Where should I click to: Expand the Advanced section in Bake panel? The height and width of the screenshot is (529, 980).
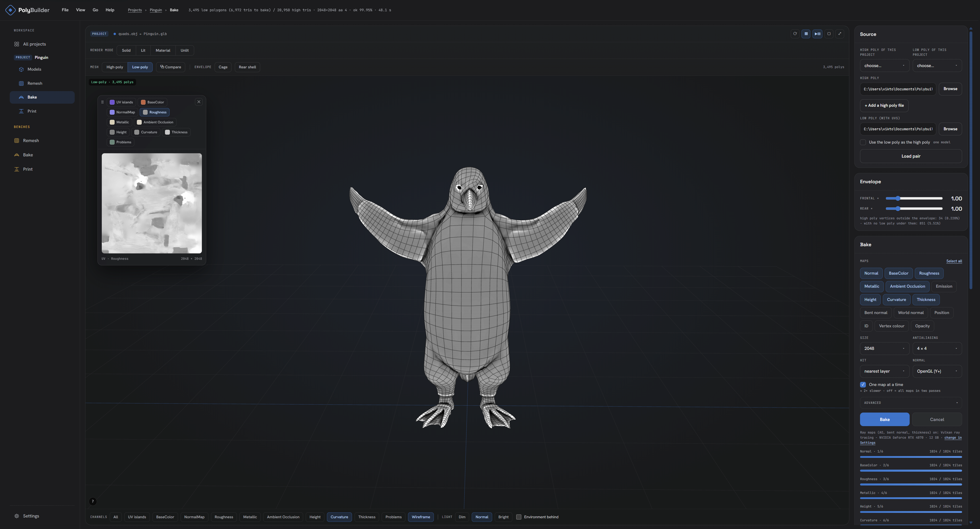pyautogui.click(x=911, y=403)
